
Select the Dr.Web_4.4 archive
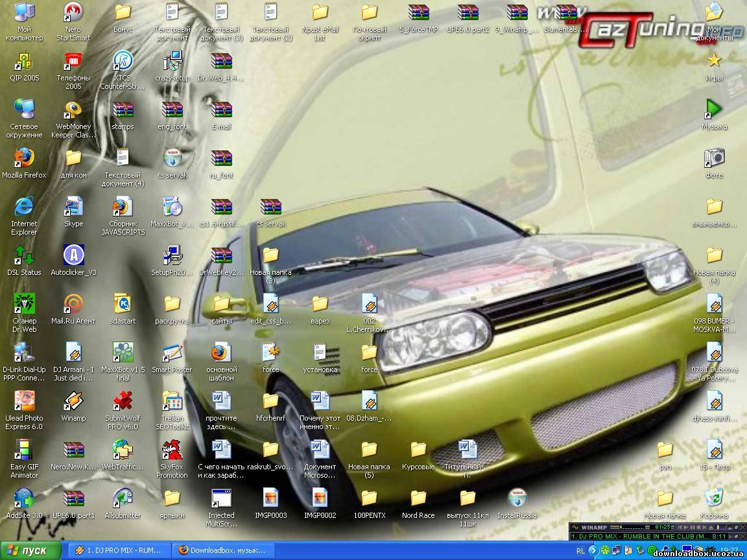coord(221,67)
